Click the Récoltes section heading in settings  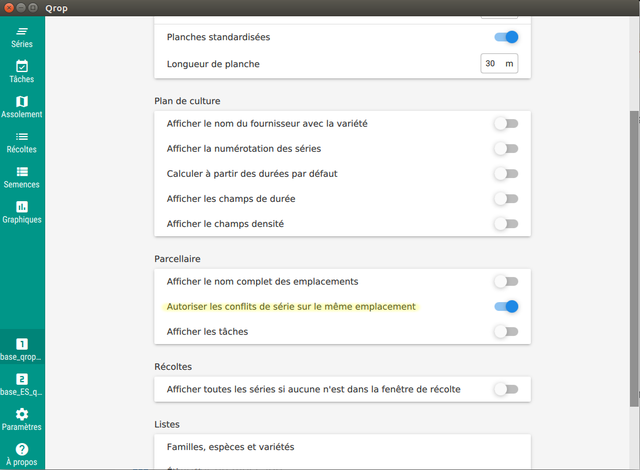(173, 366)
